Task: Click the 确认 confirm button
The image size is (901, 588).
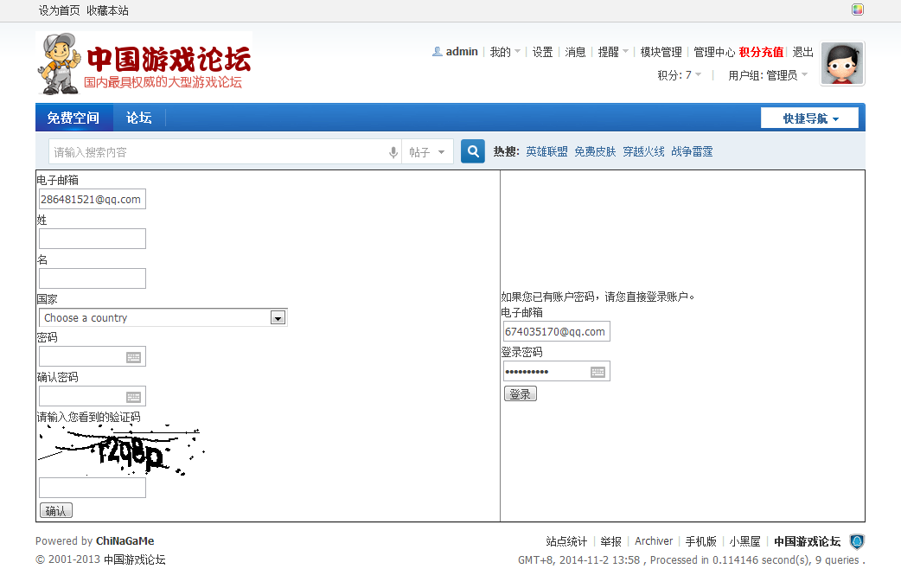Action: 55,509
